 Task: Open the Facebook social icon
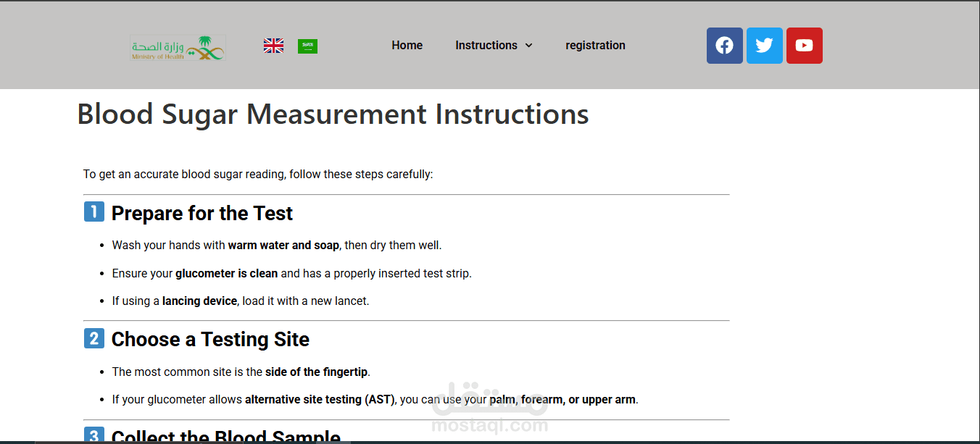tap(724, 46)
